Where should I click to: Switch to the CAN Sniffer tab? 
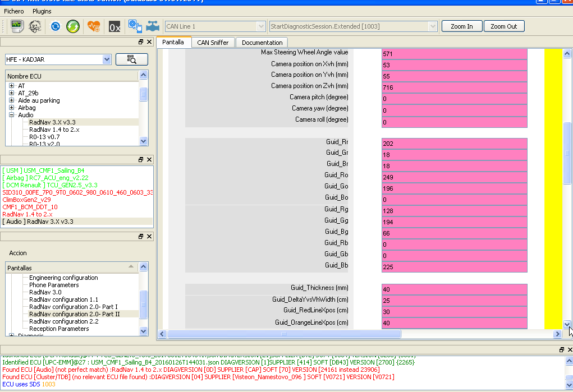tap(213, 43)
